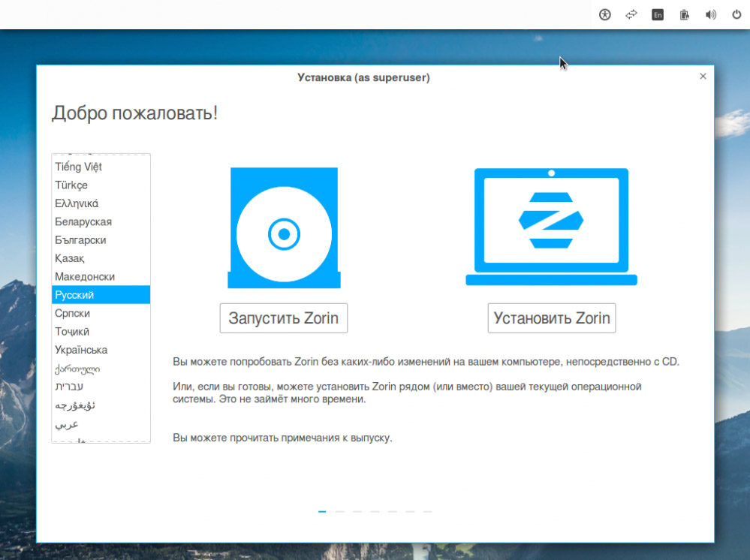Select the Georgian ქართული language entry
This screenshot has width=750, height=560.
point(101,369)
